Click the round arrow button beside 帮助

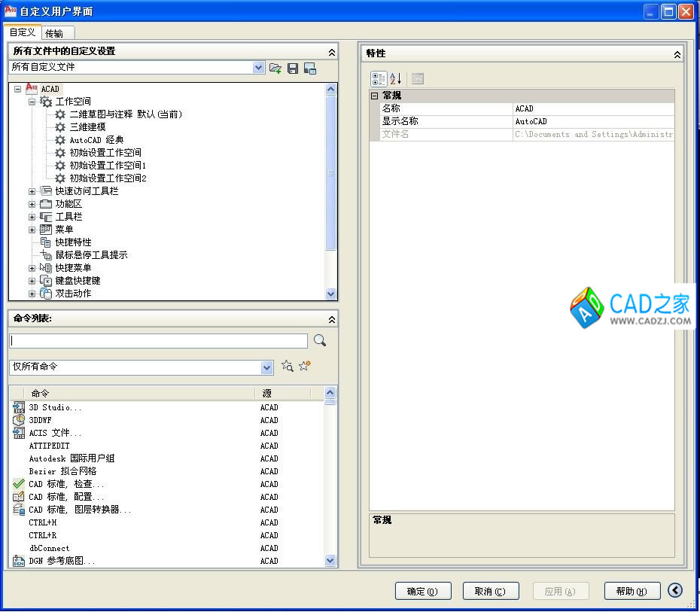pyautogui.click(x=675, y=591)
